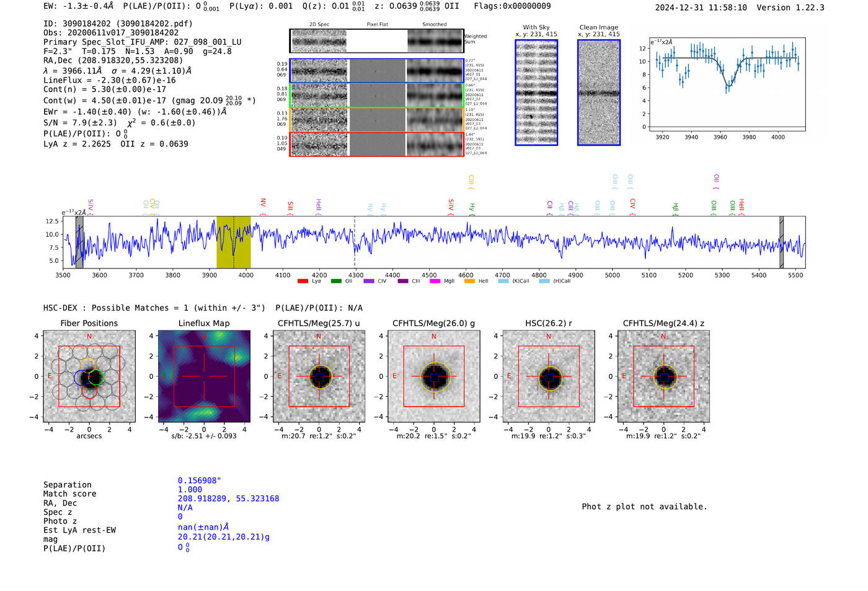The width and height of the screenshot is (868, 591).
Task: Click the ID: 3090184202 line
Action: click(118, 24)
